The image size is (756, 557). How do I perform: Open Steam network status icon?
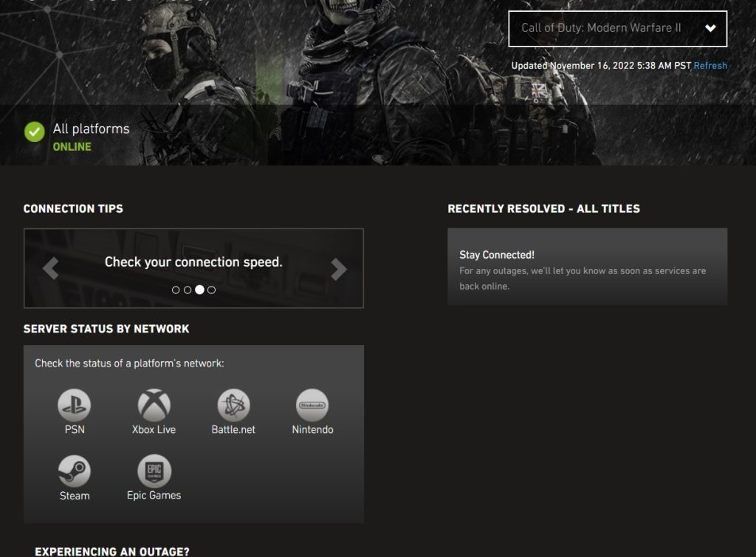tap(75, 471)
